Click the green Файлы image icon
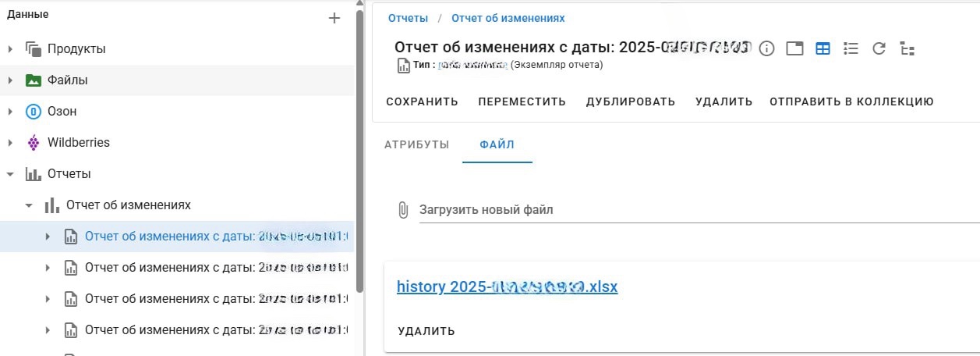Image resolution: width=980 pixels, height=356 pixels. (x=33, y=80)
